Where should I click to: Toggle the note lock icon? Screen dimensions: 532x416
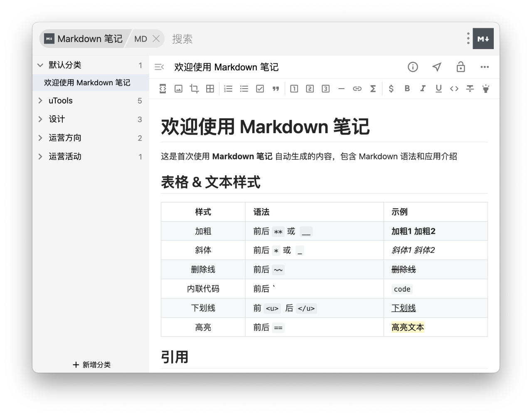(x=461, y=67)
